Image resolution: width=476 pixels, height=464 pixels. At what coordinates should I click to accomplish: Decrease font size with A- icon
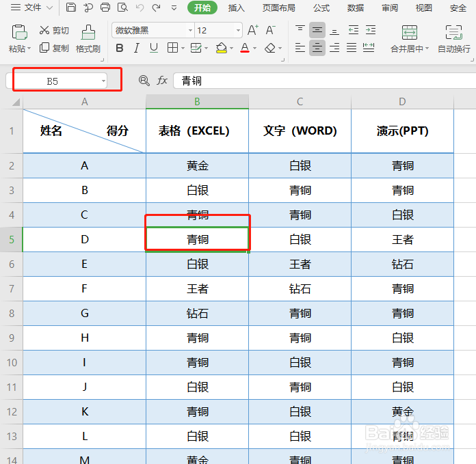click(270, 30)
